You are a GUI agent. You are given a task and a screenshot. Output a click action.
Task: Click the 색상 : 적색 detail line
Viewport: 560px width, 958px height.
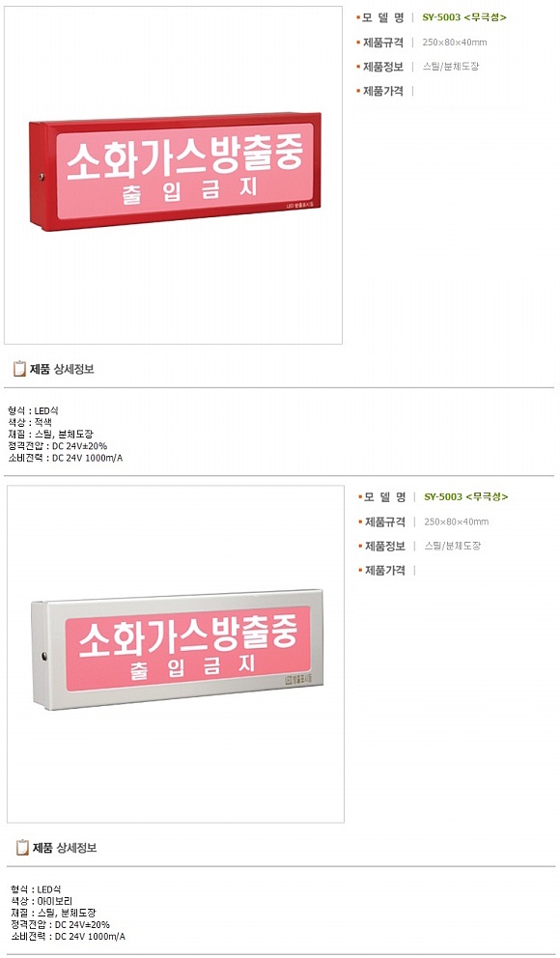[x=30, y=422]
